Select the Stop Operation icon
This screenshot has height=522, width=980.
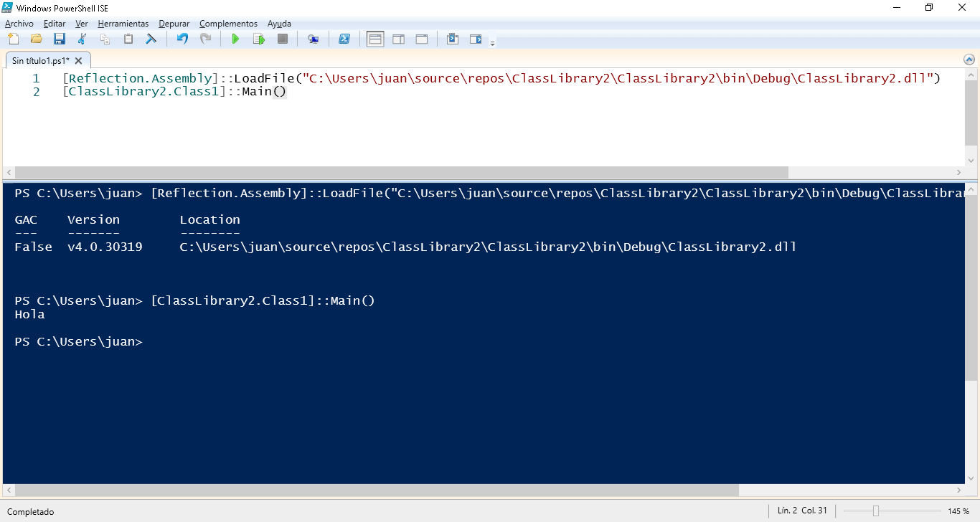coord(282,39)
